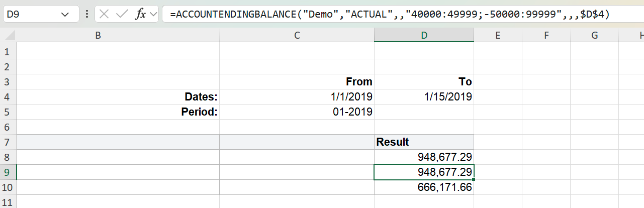Select row 4 header
Viewport: 644px width, 208px height.
9,96
